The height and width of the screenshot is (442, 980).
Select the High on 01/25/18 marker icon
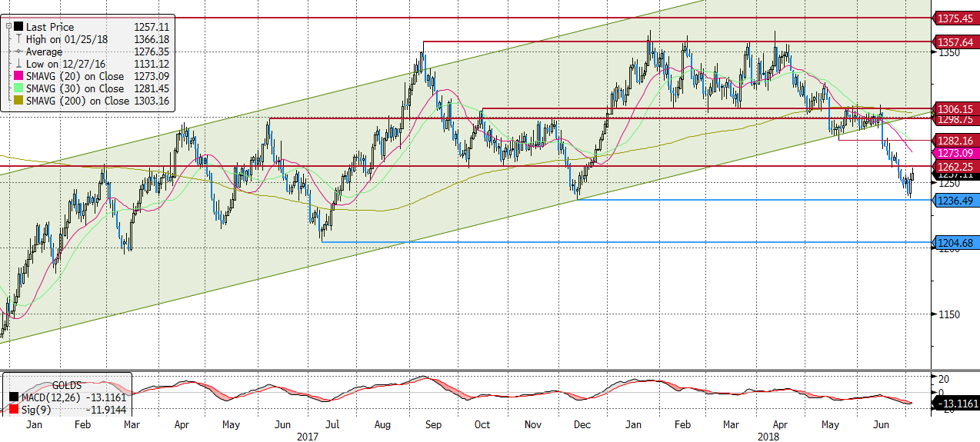pyautogui.click(x=19, y=39)
